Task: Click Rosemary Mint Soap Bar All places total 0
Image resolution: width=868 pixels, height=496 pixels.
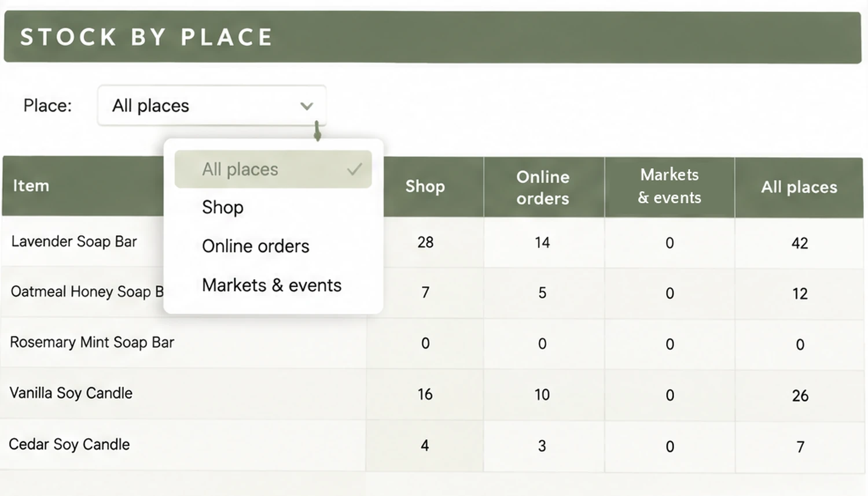Action: 800,345
